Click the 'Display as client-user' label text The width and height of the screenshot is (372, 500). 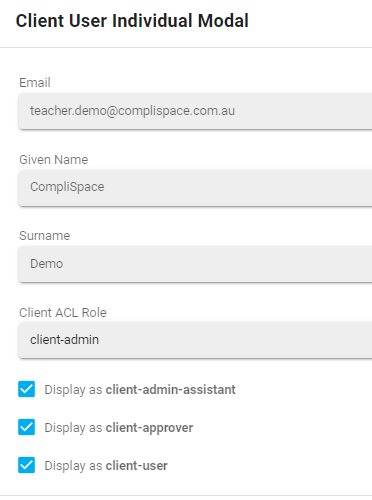(x=106, y=466)
